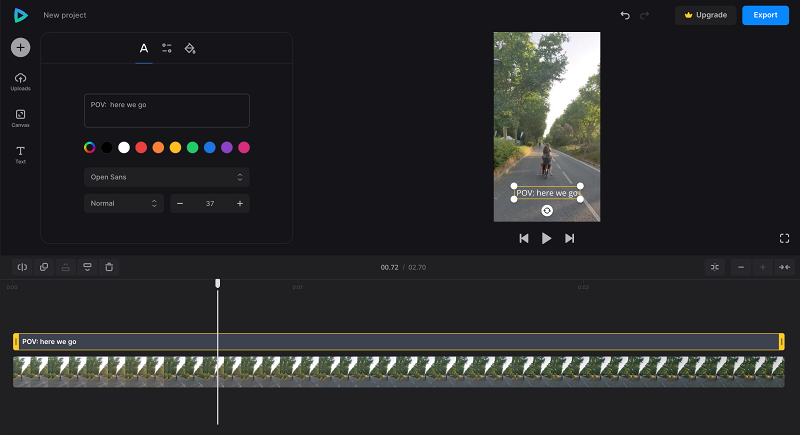
Task: Click the New project title
Action: coord(65,15)
